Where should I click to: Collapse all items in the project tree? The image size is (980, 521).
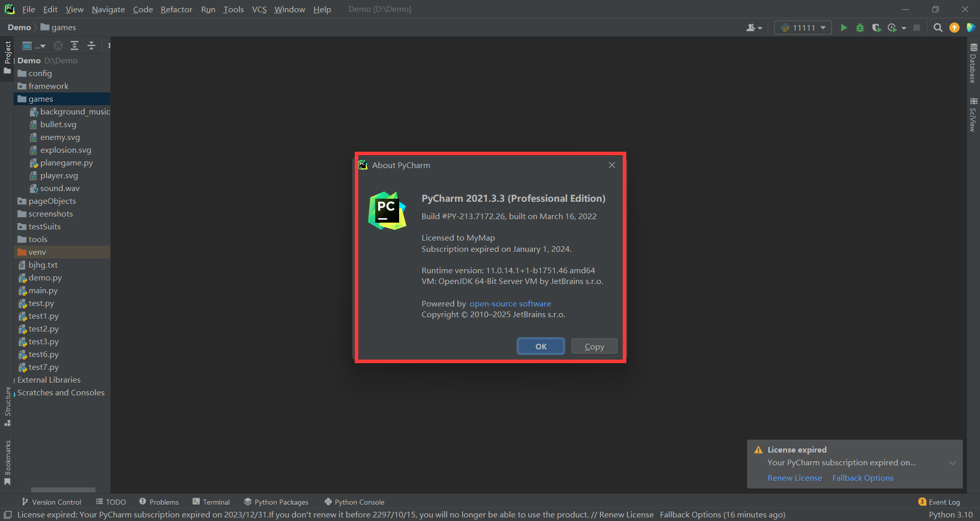91,45
